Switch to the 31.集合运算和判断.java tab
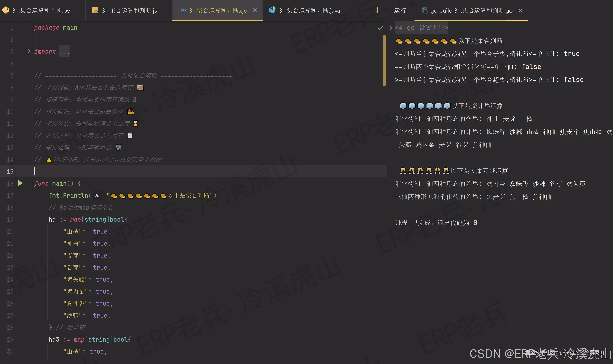Image resolution: width=613 pixels, height=364 pixels. click(x=309, y=10)
